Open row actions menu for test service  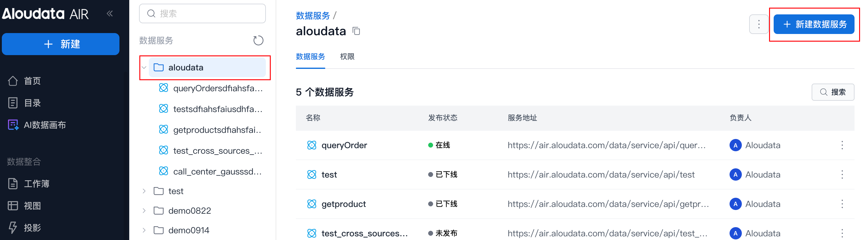842,174
